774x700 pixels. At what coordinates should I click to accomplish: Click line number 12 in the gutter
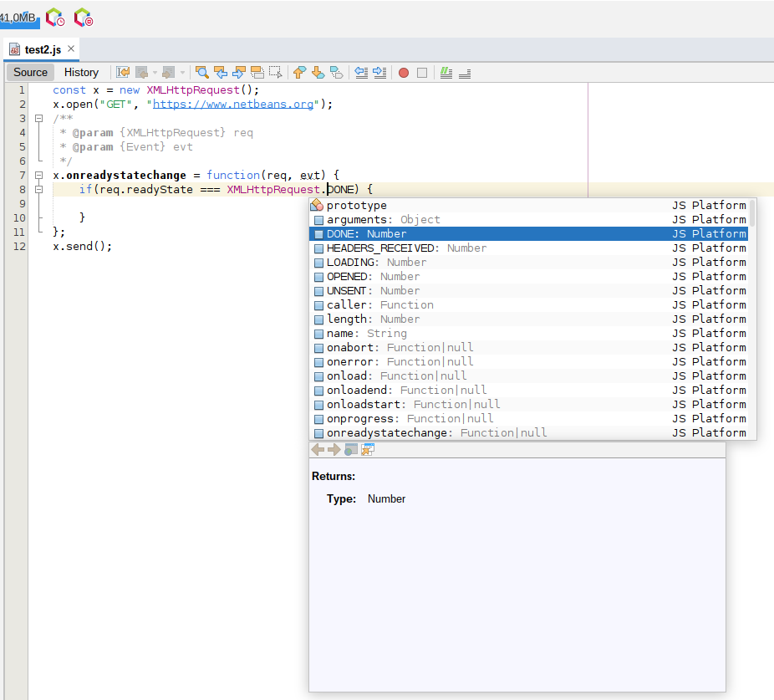point(18,246)
